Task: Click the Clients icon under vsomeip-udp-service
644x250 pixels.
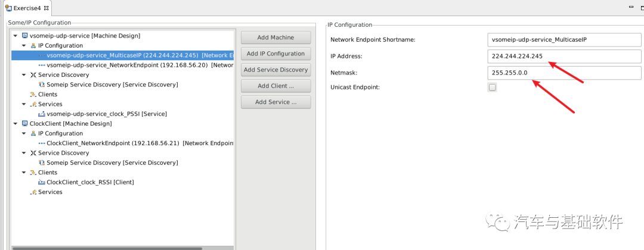Action: click(x=33, y=95)
